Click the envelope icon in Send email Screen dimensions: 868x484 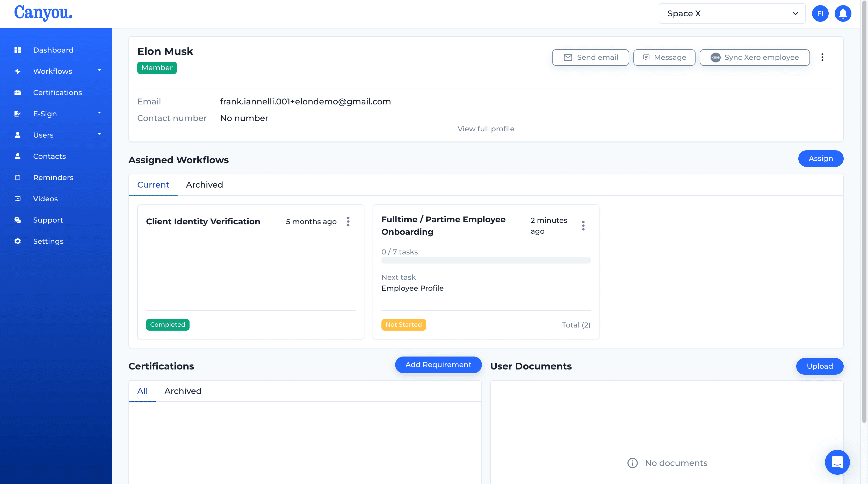(x=568, y=57)
